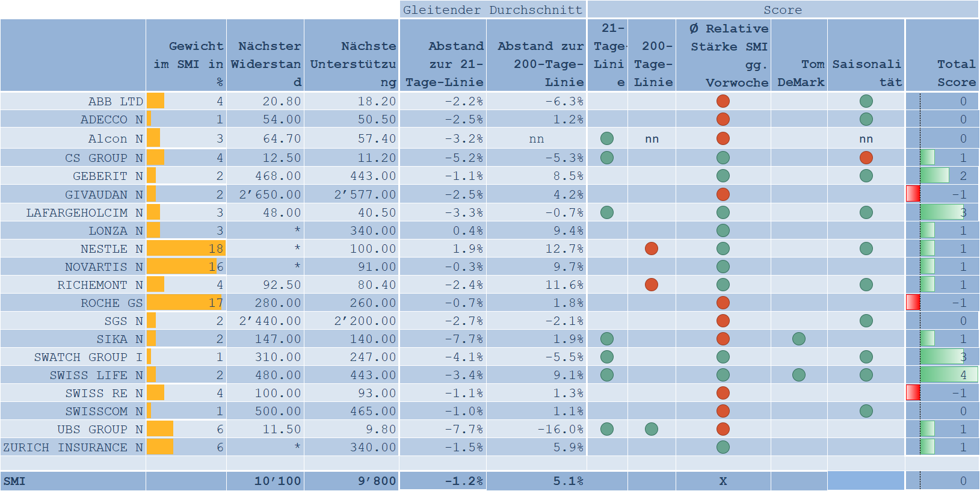The width and height of the screenshot is (980, 491).
Task: Click the green Tom DeMark dot for SWISS LIFE N
Action: (798, 375)
